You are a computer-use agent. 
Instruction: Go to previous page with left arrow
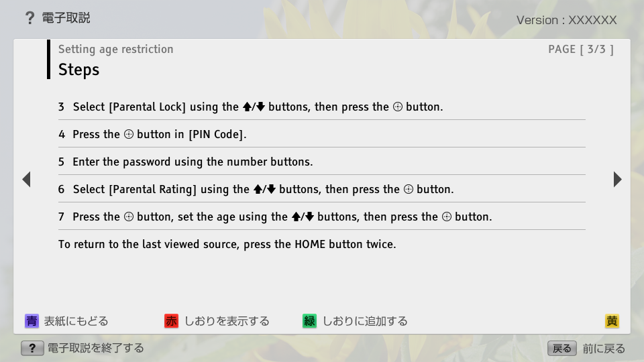click(26, 180)
